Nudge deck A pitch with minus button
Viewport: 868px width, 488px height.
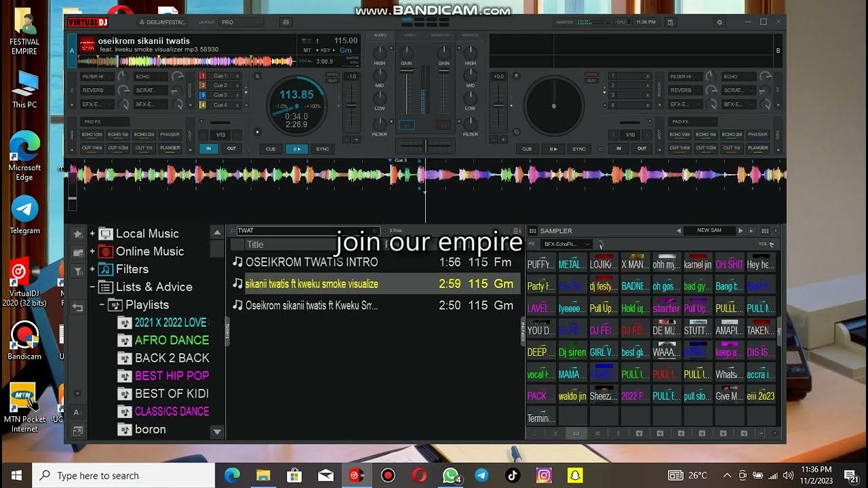click(x=347, y=140)
